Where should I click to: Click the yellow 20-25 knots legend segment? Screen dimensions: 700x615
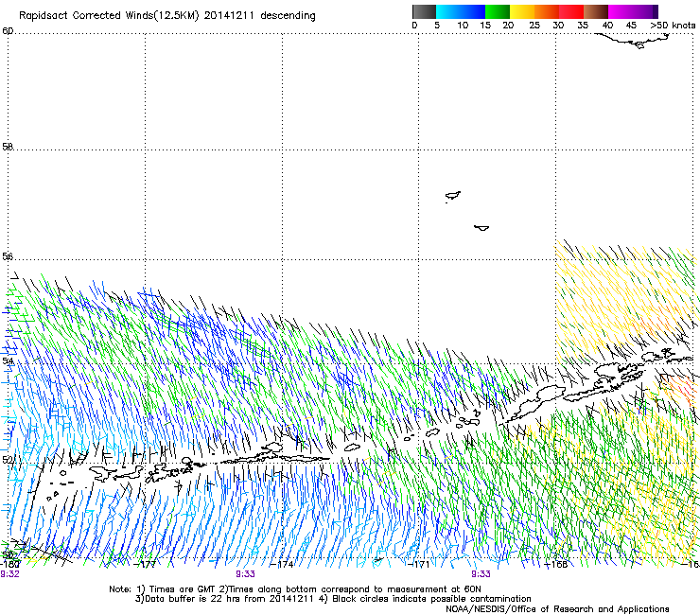(522, 11)
